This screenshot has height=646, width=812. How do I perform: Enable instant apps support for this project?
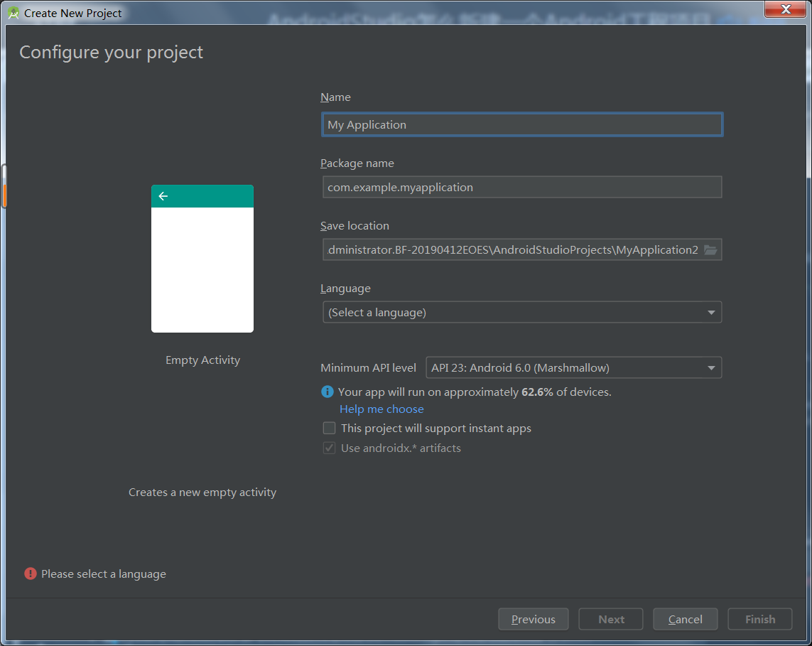329,428
